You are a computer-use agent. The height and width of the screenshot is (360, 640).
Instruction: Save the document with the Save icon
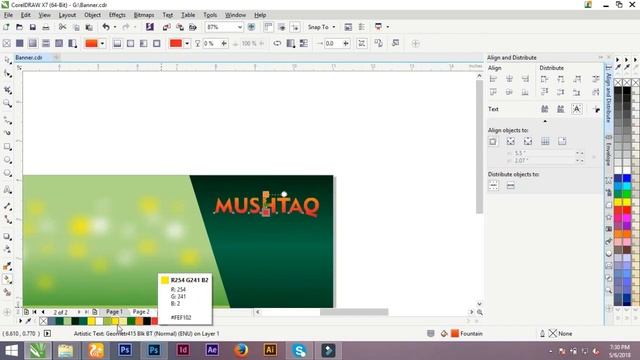tap(32, 27)
